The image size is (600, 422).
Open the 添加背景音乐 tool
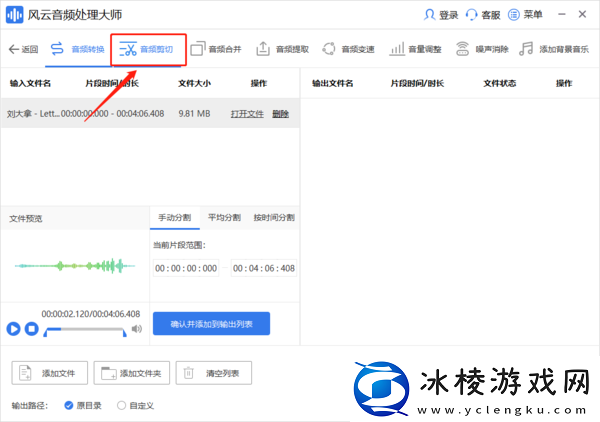click(554, 49)
